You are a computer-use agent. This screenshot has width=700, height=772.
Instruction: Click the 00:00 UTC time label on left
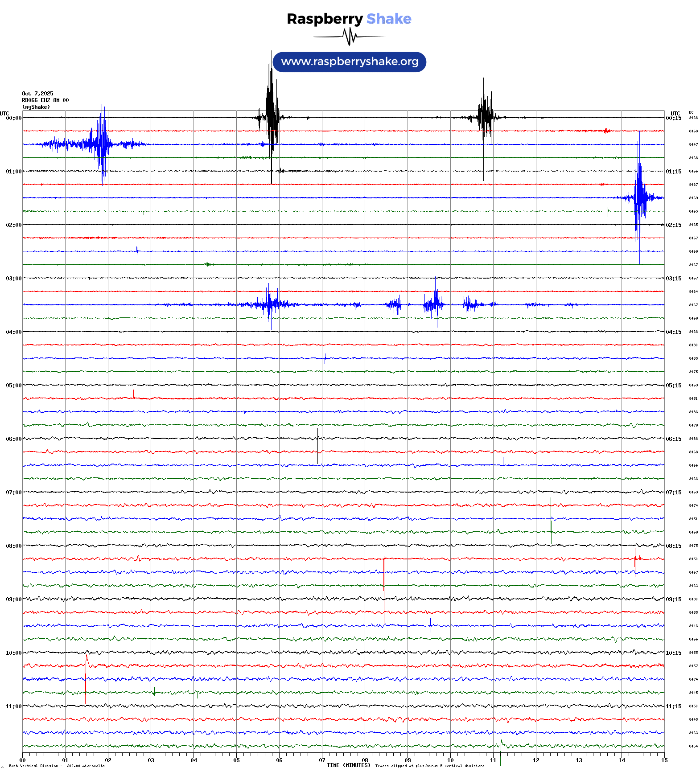13,118
